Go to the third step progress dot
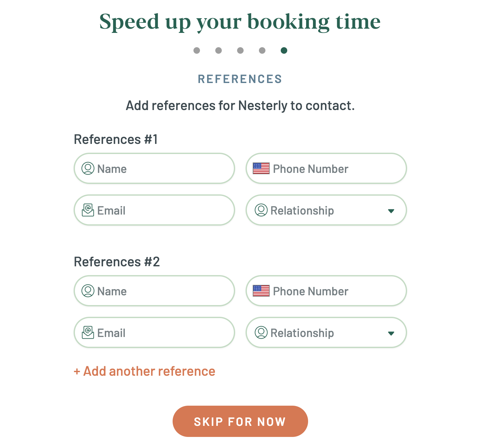 [x=240, y=50]
